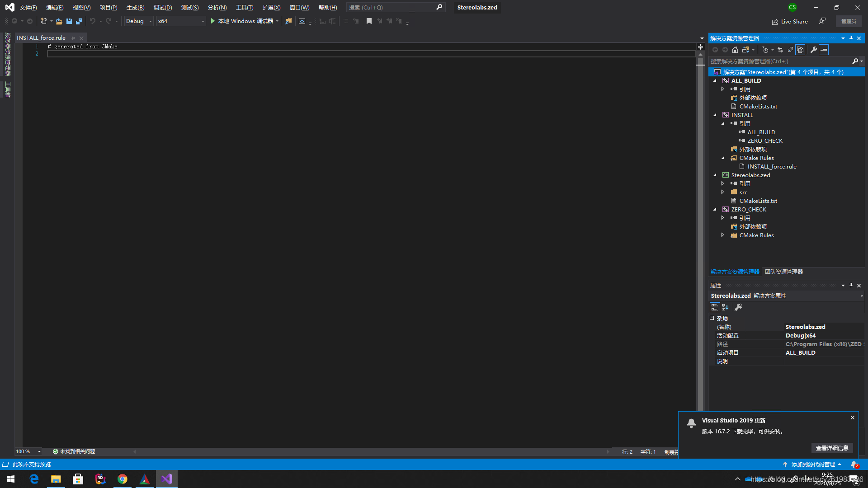Screen dimensions: 868x488
Task: Select INSTALL_force.rule in Solution Explorer
Action: click(x=772, y=166)
